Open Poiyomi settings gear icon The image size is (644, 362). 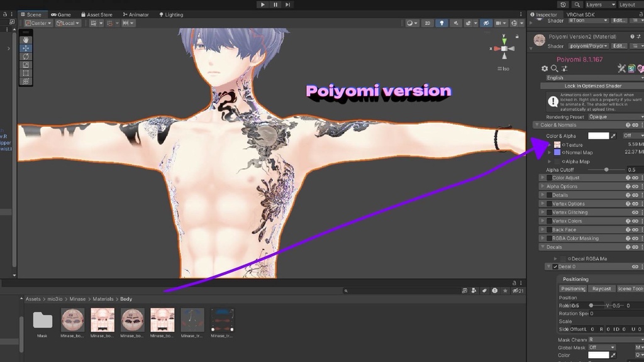[545, 69]
